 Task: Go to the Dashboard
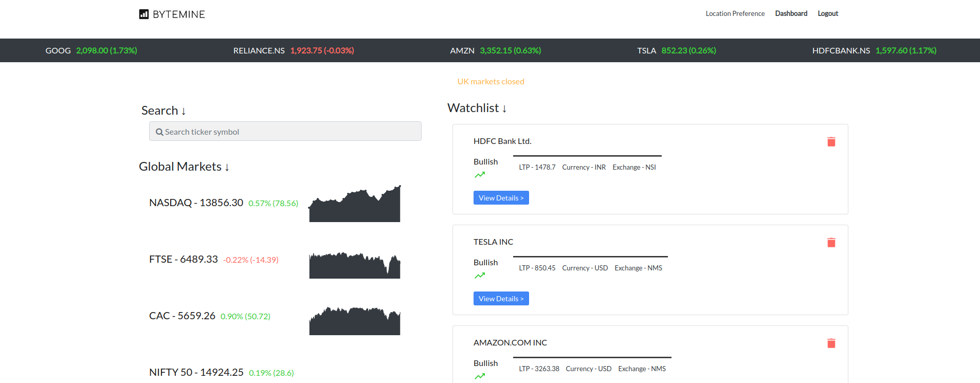click(791, 13)
